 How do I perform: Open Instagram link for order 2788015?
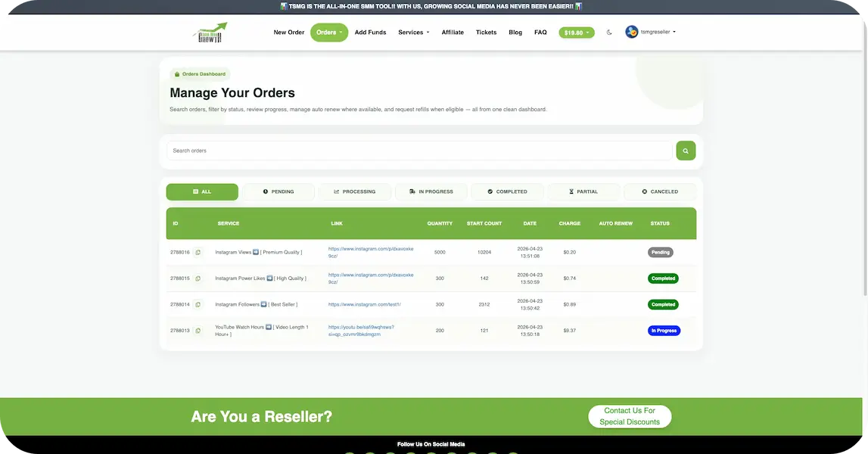point(370,278)
